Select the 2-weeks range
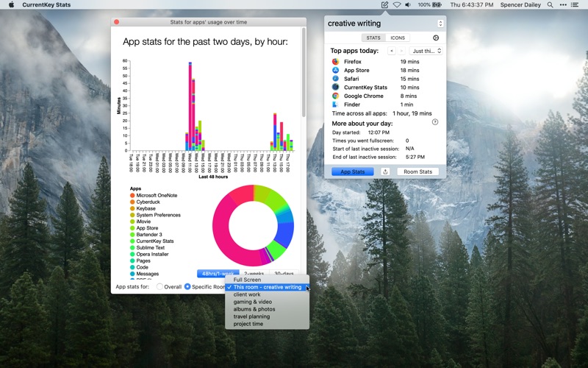Image resolution: width=588 pixels, height=368 pixels. [254, 273]
